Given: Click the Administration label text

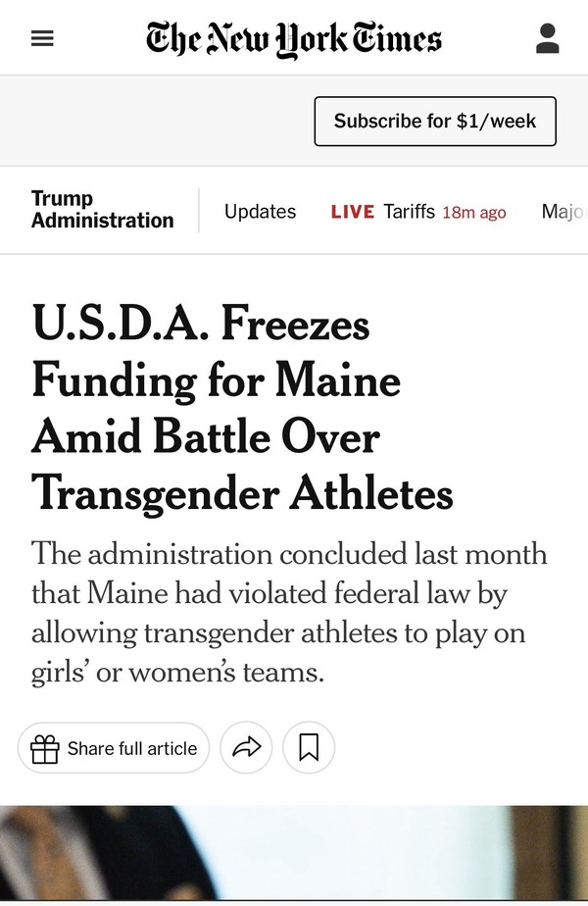Looking at the screenshot, I should pyautogui.click(x=102, y=221).
